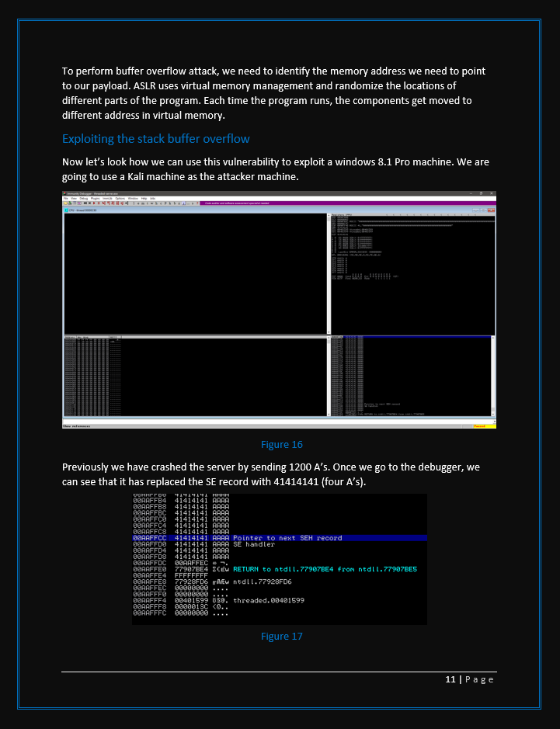The width and height of the screenshot is (560, 729).
Task: Click the yellow Paused status indicator
Action: click(x=484, y=426)
